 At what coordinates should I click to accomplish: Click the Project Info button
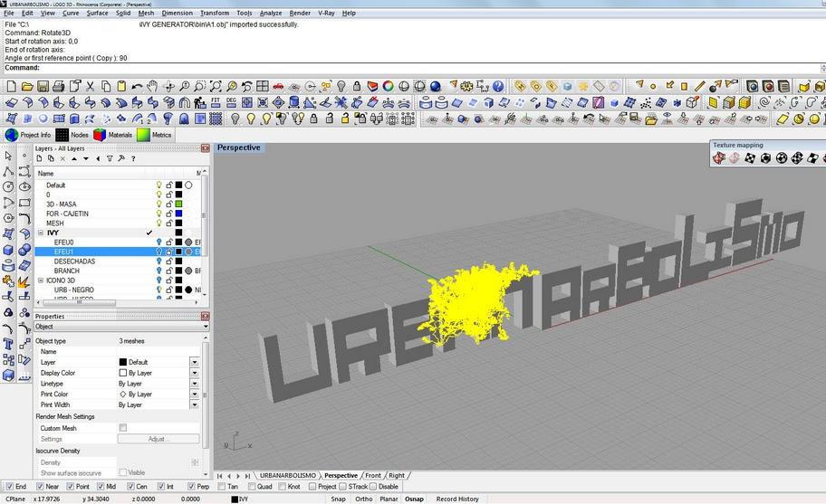(28, 135)
